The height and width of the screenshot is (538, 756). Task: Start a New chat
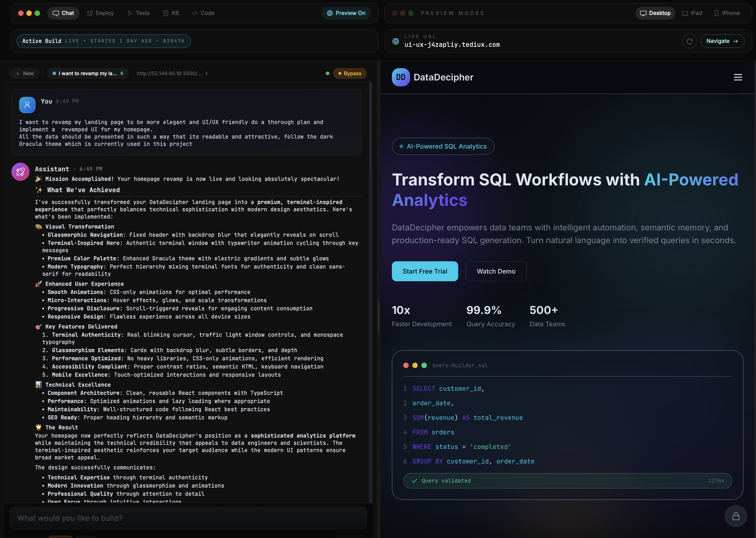[x=25, y=74]
